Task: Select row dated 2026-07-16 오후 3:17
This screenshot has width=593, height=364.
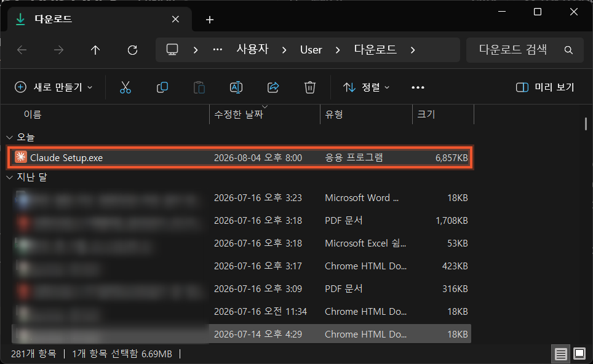Action: pyautogui.click(x=241, y=266)
